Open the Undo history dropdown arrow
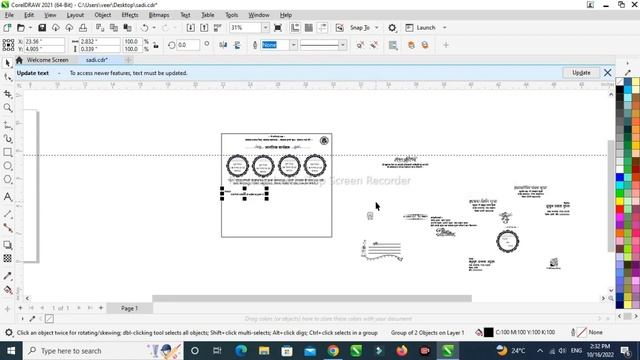Screen dimensions: 640x360 tap(154, 28)
